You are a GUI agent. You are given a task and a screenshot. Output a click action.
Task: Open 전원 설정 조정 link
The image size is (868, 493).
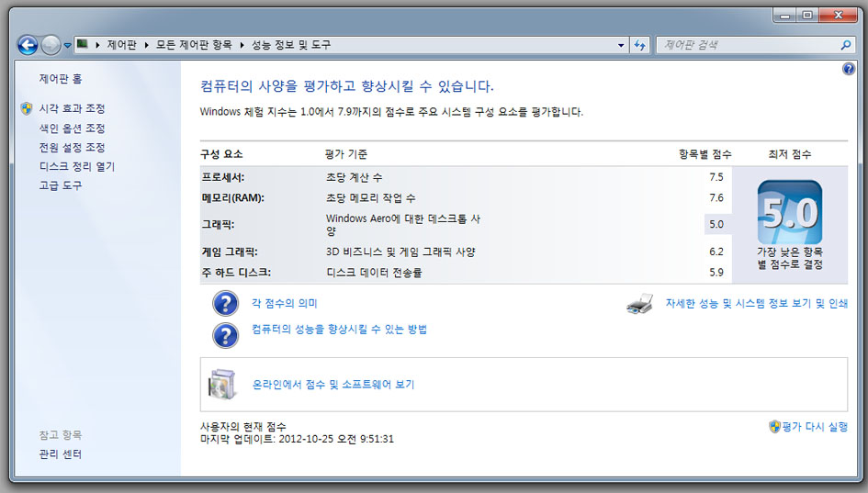pyautogui.click(x=72, y=147)
